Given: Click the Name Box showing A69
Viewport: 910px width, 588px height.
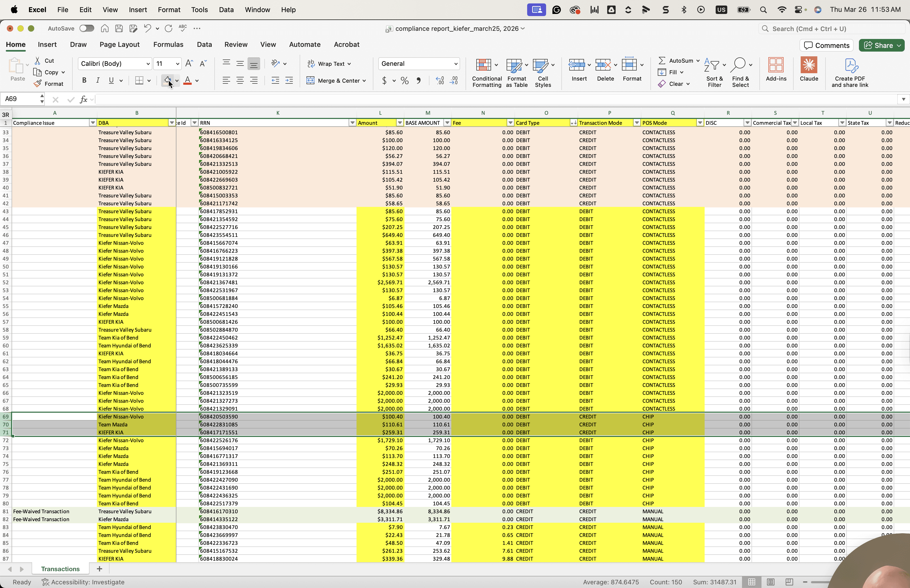Looking at the screenshot, I should pos(22,99).
